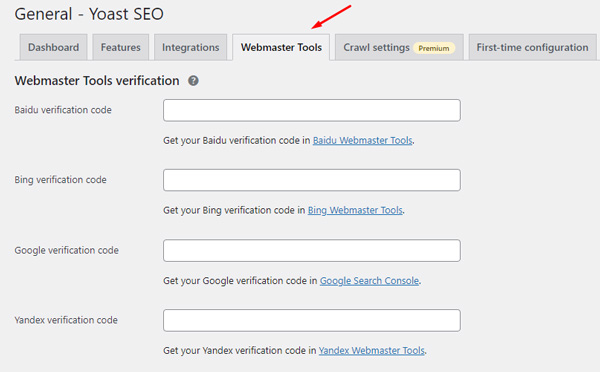Open the Baidu Webmaster Tools link
The height and width of the screenshot is (372, 600).
coord(363,140)
